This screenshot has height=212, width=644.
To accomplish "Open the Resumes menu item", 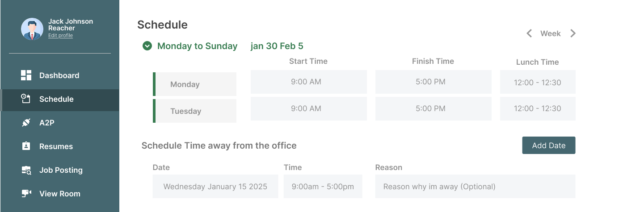I will pos(56,146).
